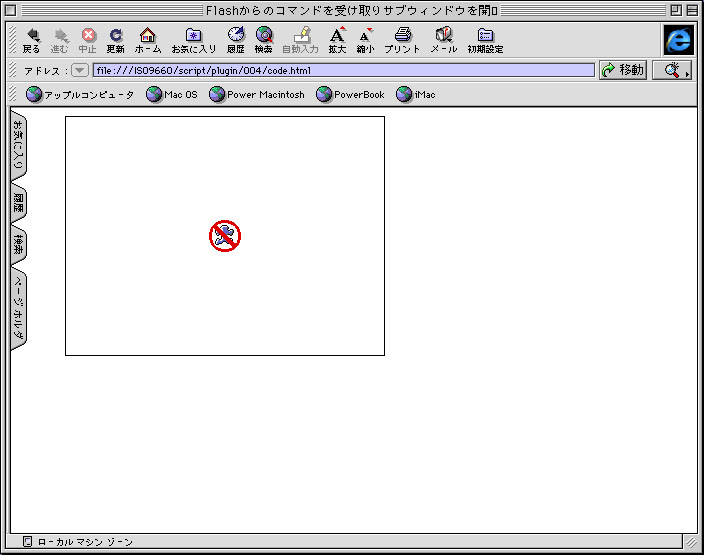Open the magnifier search dropdown button

(x=672, y=70)
